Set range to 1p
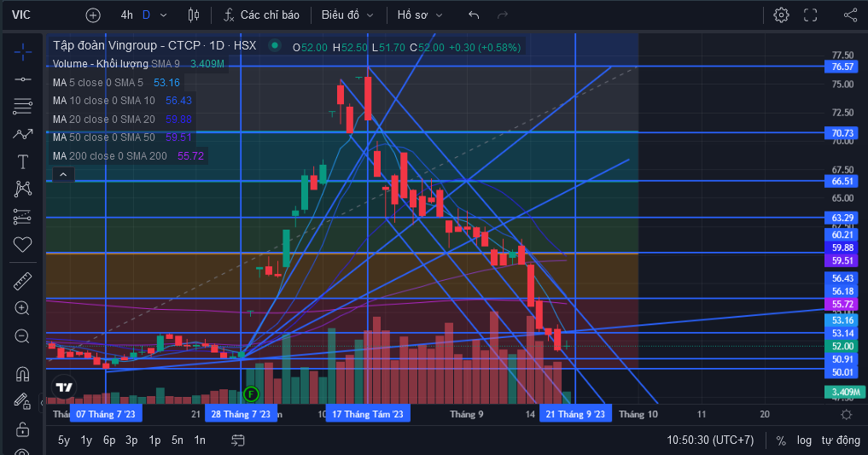The width and height of the screenshot is (868, 455). pyautogui.click(x=154, y=440)
